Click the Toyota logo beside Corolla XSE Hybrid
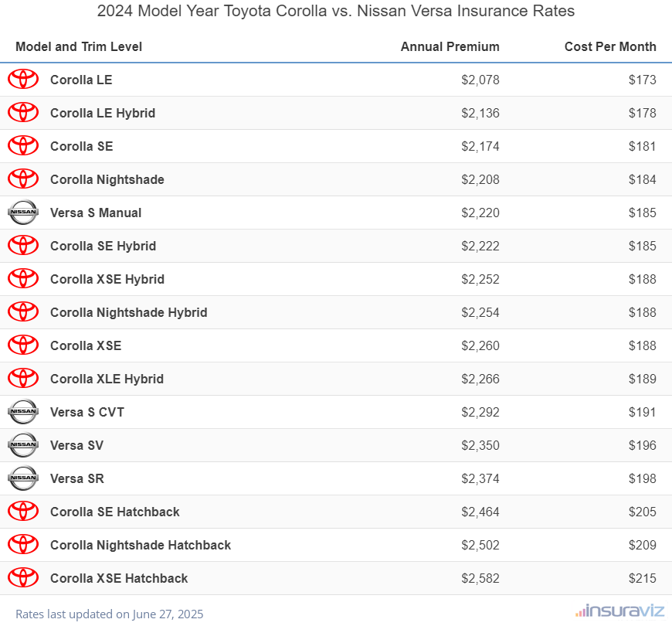Screen dimensions: 672x626 pos(23,279)
